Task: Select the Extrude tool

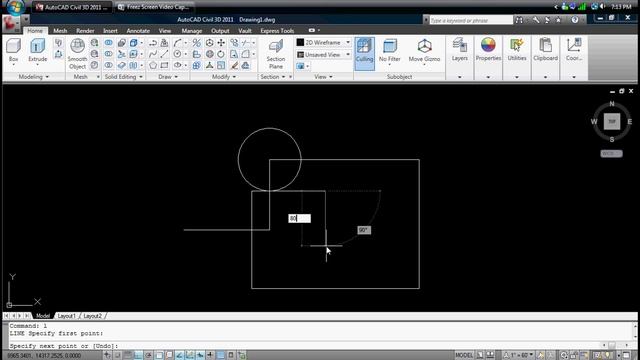Action: click(38, 51)
